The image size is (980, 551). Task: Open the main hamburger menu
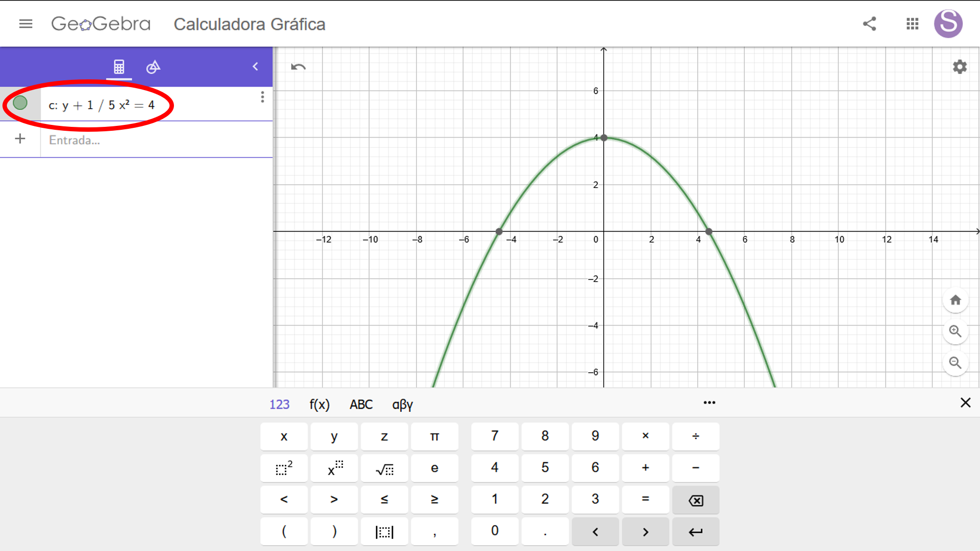coord(25,24)
